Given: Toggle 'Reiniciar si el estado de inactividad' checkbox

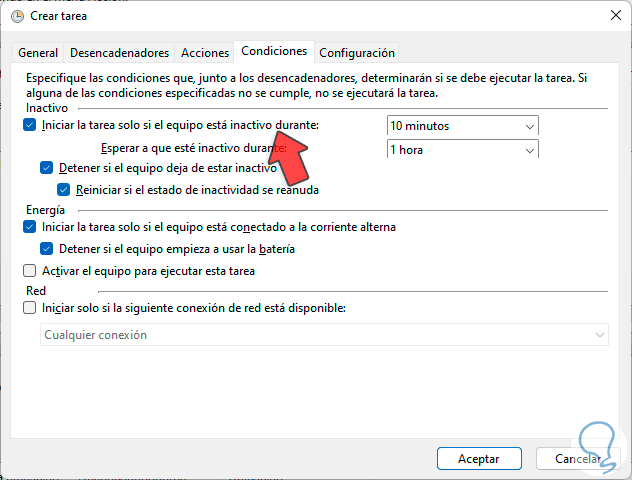Looking at the screenshot, I should coord(64,190).
